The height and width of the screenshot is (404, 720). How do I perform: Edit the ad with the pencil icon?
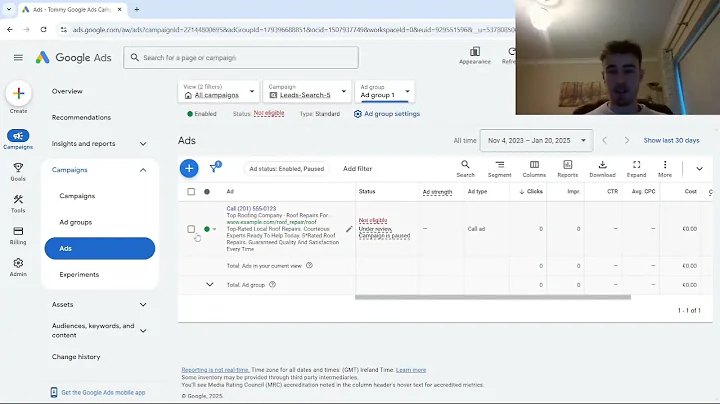[x=349, y=229]
